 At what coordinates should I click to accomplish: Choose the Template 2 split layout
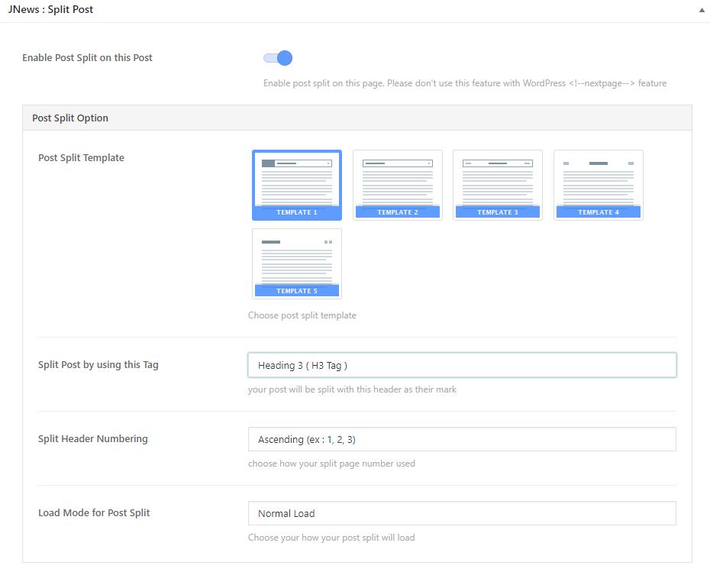point(397,185)
